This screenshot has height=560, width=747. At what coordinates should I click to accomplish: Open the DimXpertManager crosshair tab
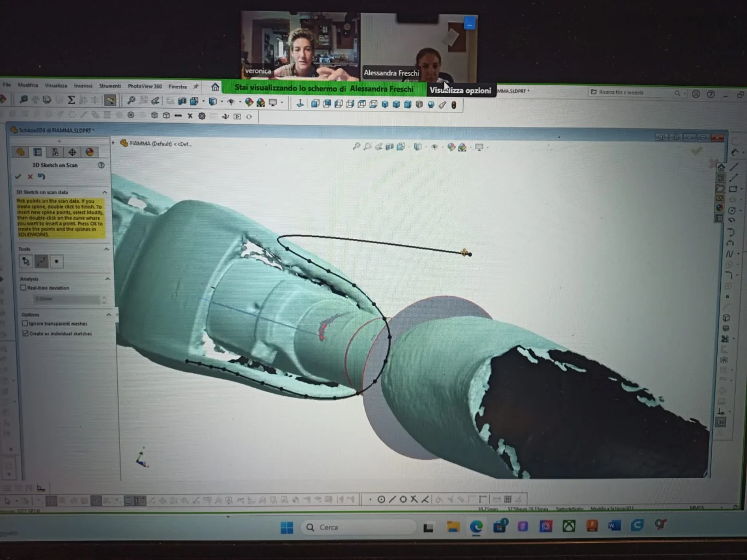[72, 152]
